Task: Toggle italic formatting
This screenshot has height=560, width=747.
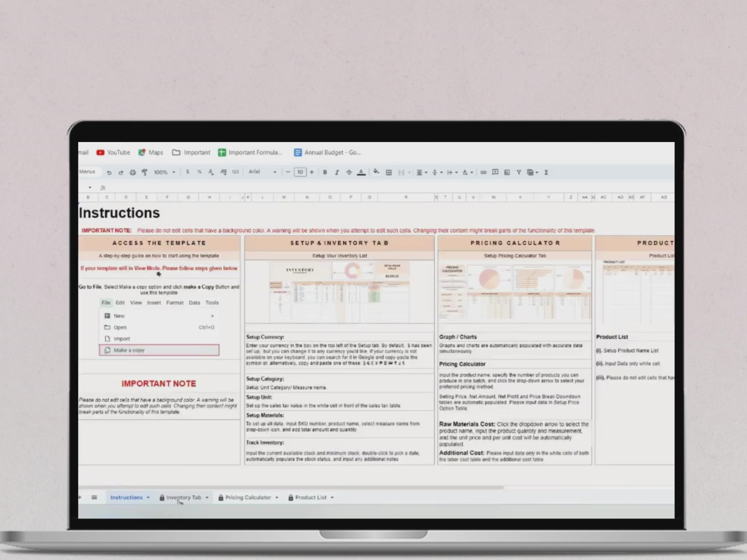Action: pos(337,172)
